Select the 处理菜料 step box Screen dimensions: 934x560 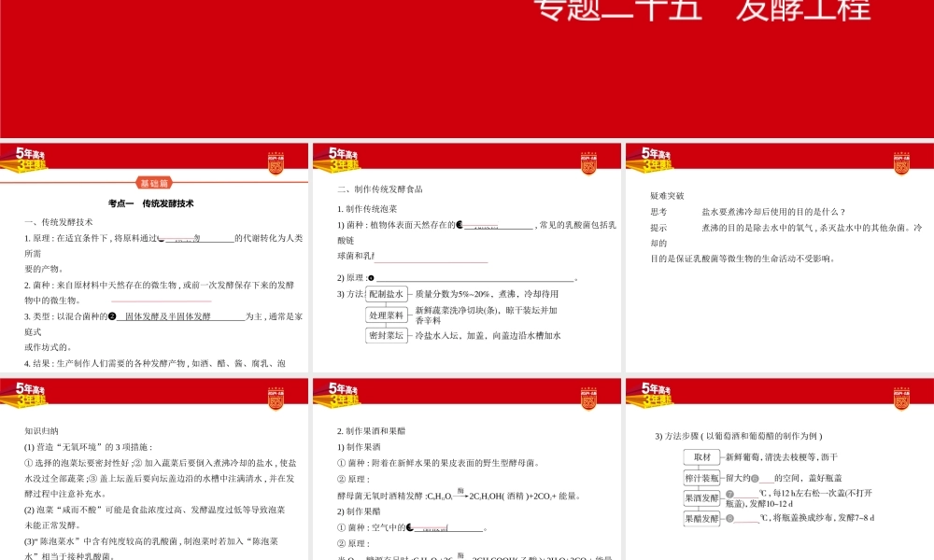pyautogui.click(x=387, y=315)
